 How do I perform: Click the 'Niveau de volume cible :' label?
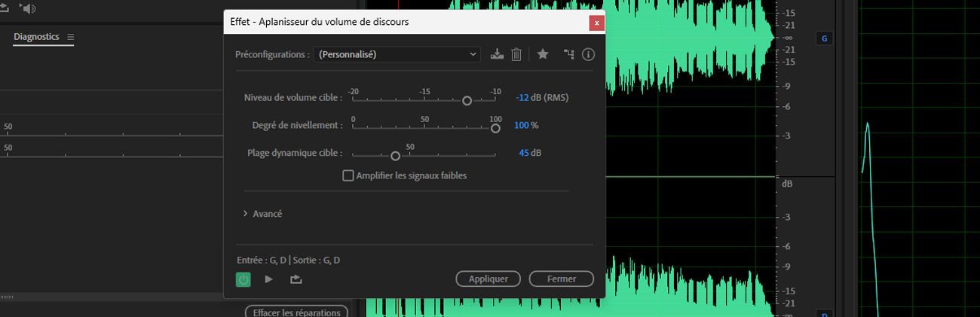293,98
